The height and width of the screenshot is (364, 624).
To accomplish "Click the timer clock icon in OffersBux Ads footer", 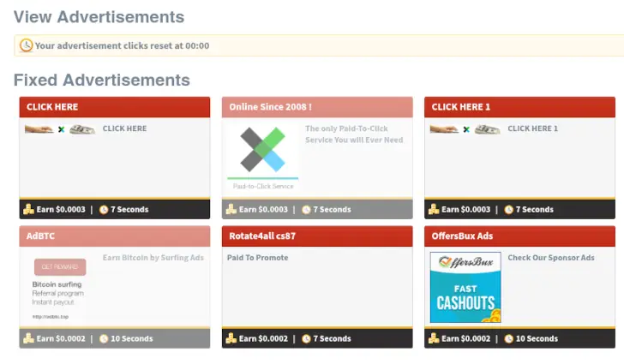I will pyautogui.click(x=509, y=339).
